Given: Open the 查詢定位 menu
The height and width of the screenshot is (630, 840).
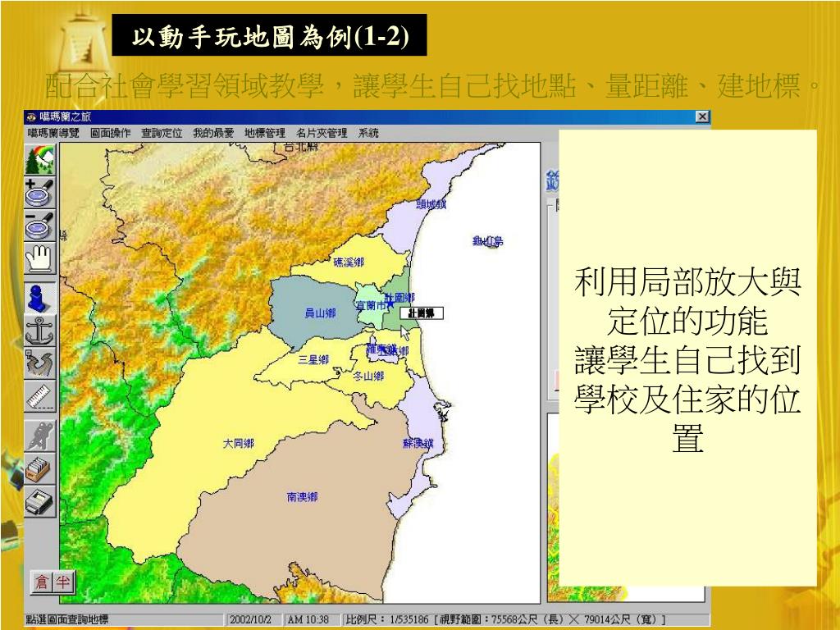Looking at the screenshot, I should 162,133.
